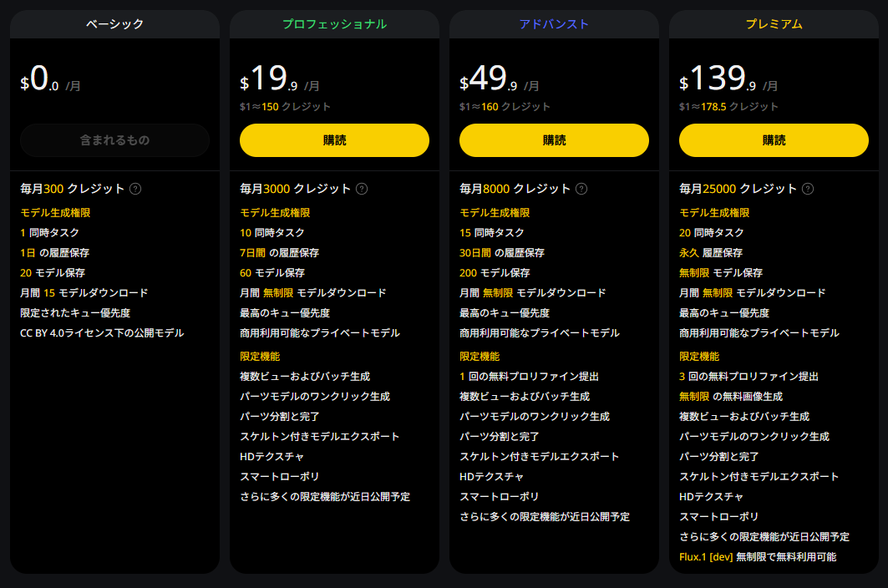The image size is (888, 588).
Task: Click 無制限 の無料画像生成 in Premium plan
Action: (x=731, y=396)
